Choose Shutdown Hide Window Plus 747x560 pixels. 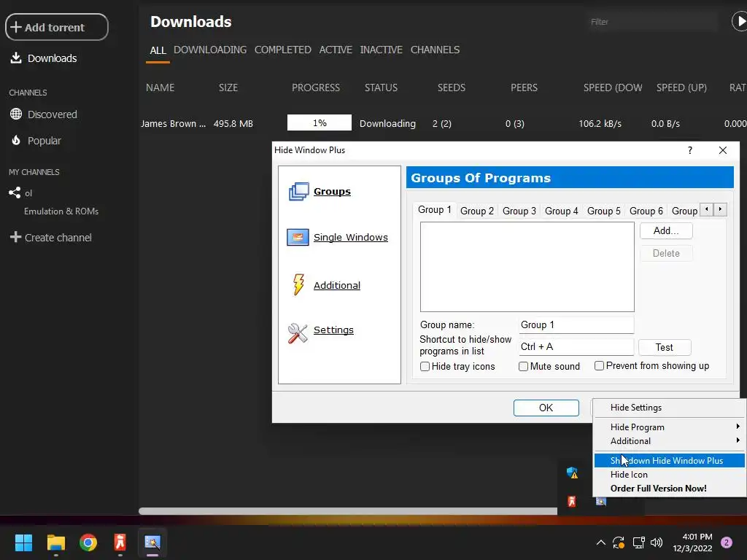click(668, 461)
